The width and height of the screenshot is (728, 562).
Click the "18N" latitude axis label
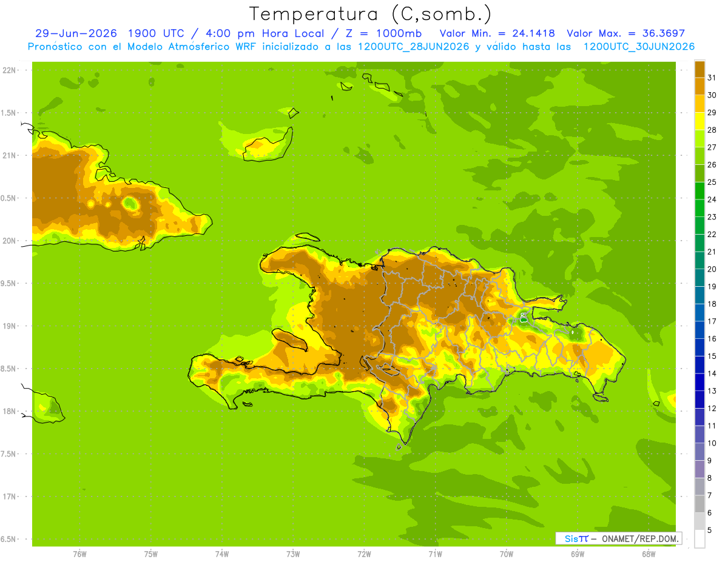click(x=10, y=411)
